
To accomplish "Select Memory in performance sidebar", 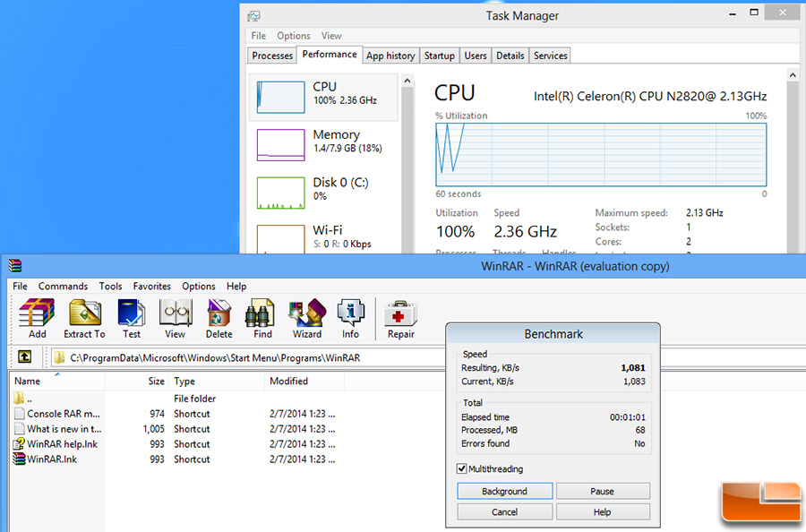I will (325, 143).
